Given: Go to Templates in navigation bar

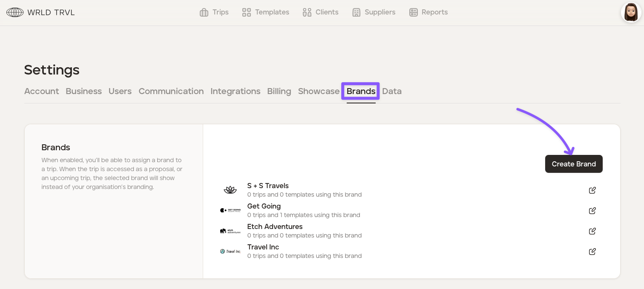Looking at the screenshot, I should point(265,12).
